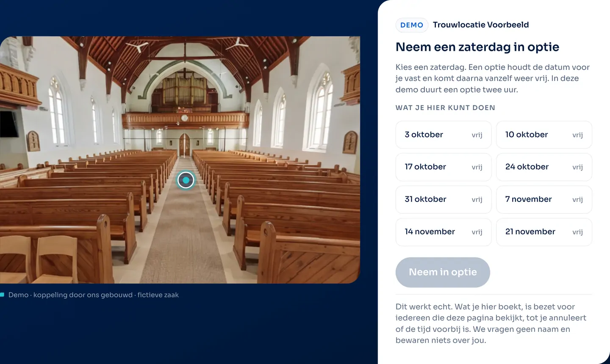Click the paragraph starting Dit werkt echt
610x364 pixels.
click(491, 323)
